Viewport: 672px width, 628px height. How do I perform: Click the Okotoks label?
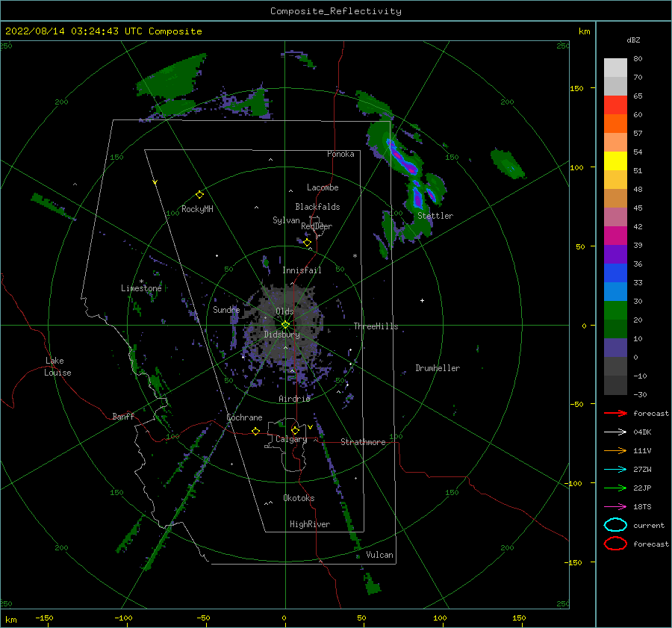click(x=299, y=498)
